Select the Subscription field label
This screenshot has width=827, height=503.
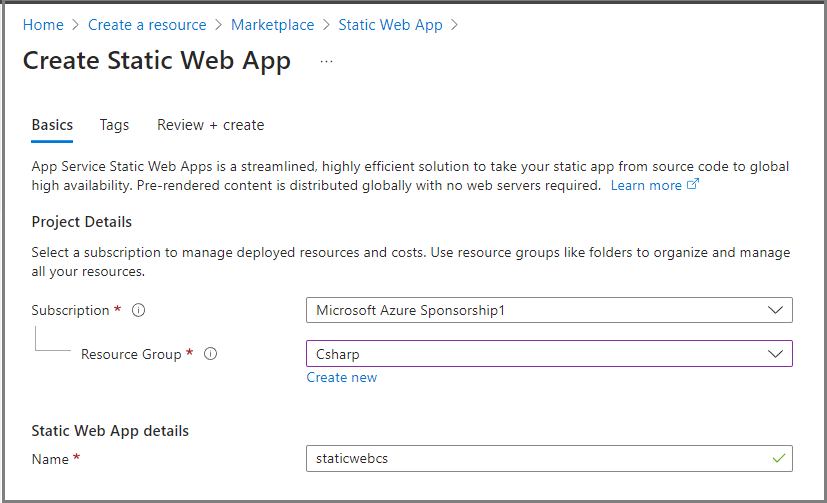(70, 310)
